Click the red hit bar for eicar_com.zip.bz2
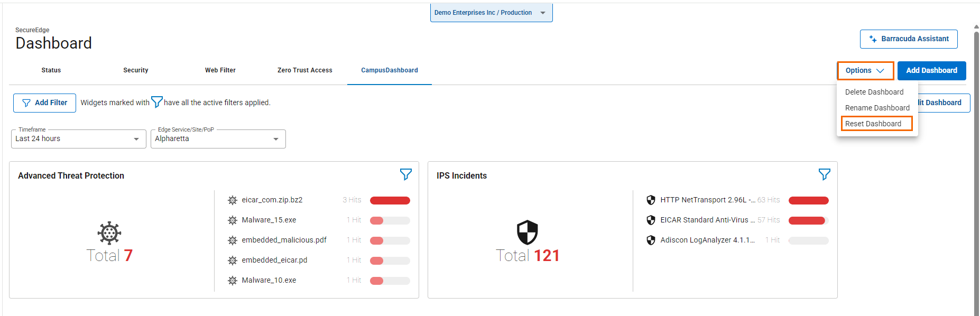980x316 pixels. pos(390,200)
